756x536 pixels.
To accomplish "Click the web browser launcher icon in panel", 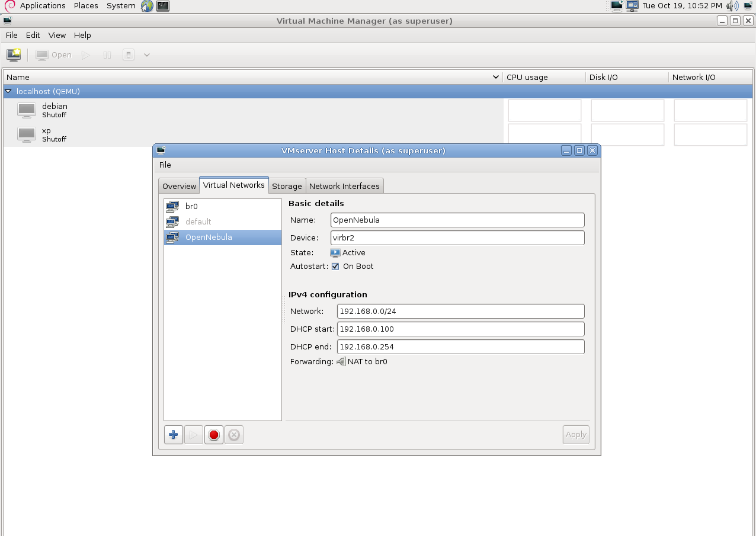I will tap(147, 6).
